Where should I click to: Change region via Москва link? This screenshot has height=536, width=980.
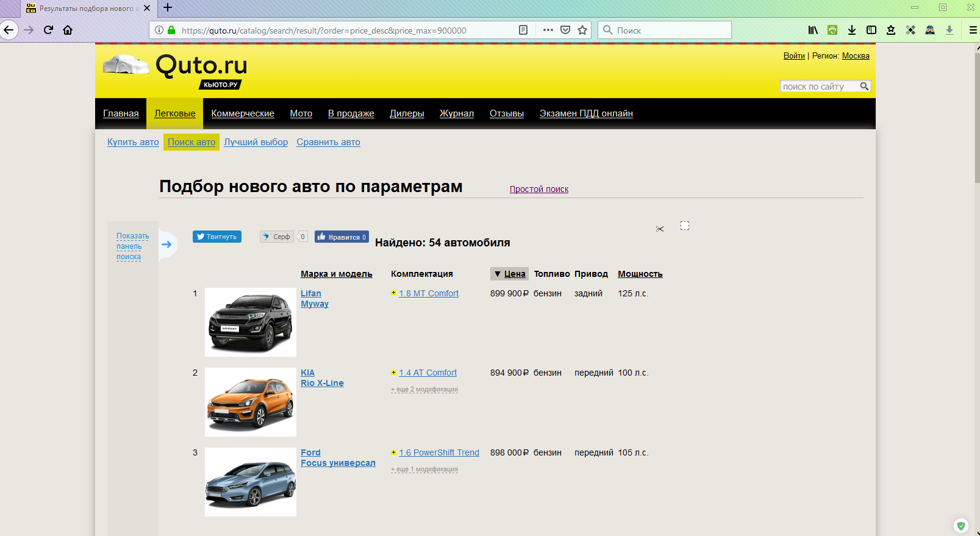pyautogui.click(x=856, y=55)
